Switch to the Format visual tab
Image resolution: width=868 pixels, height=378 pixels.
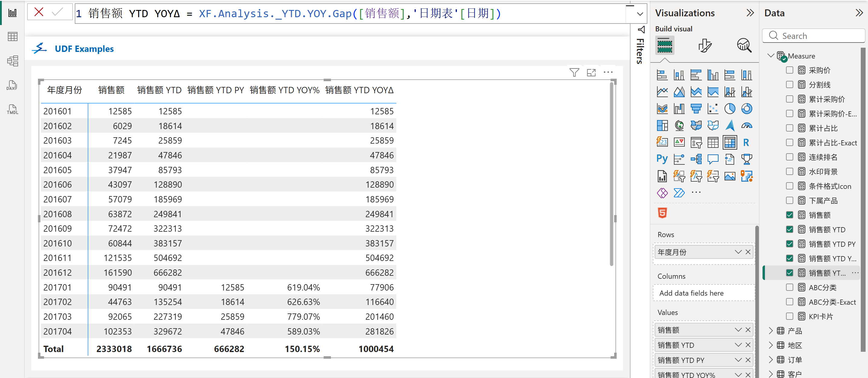point(705,46)
